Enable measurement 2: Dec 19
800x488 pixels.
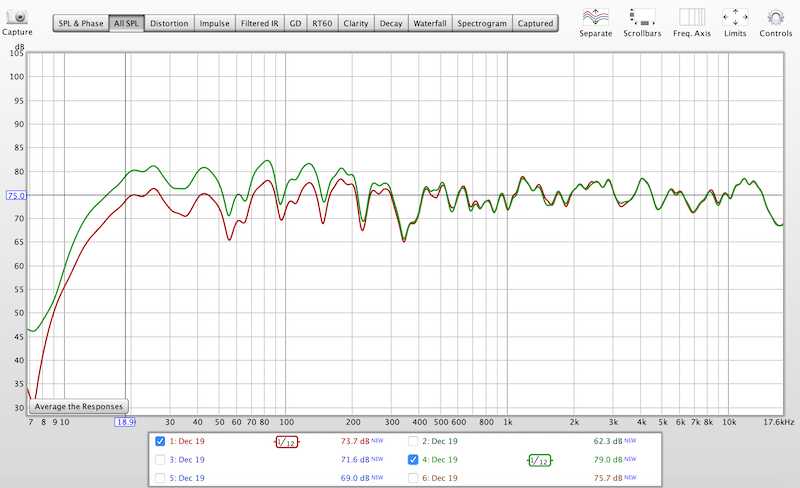click(413, 441)
